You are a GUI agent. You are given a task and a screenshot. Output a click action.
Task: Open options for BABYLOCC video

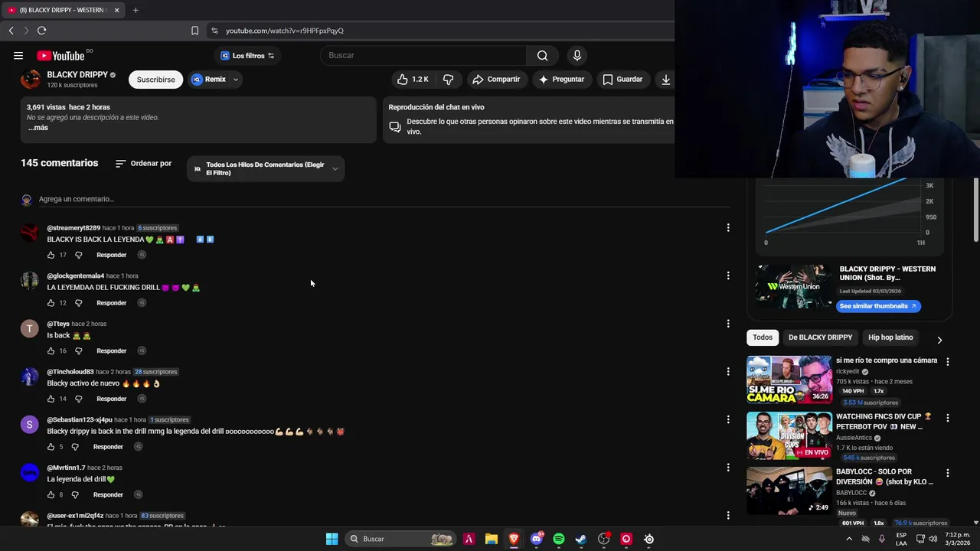point(948,473)
